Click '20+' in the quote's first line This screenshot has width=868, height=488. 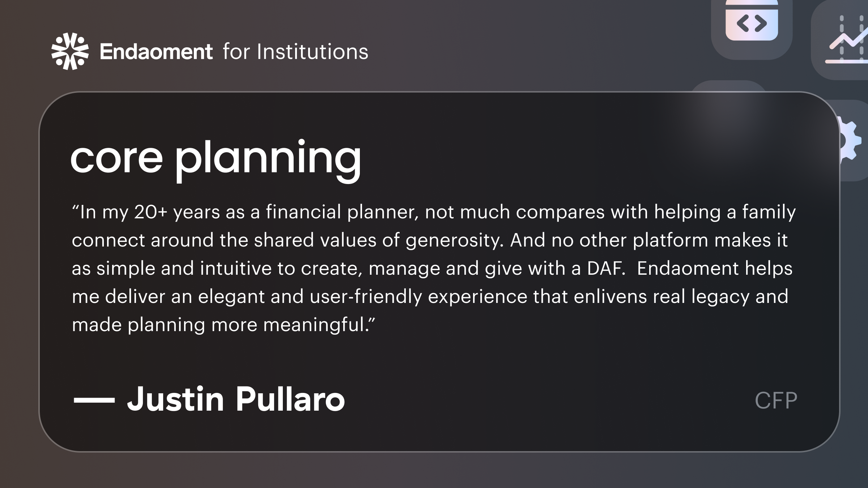click(x=150, y=212)
